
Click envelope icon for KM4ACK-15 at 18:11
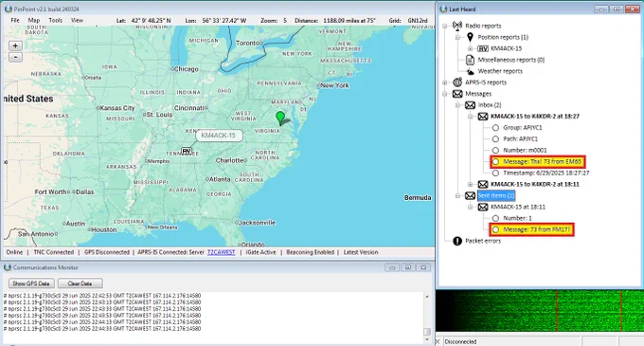483,207
